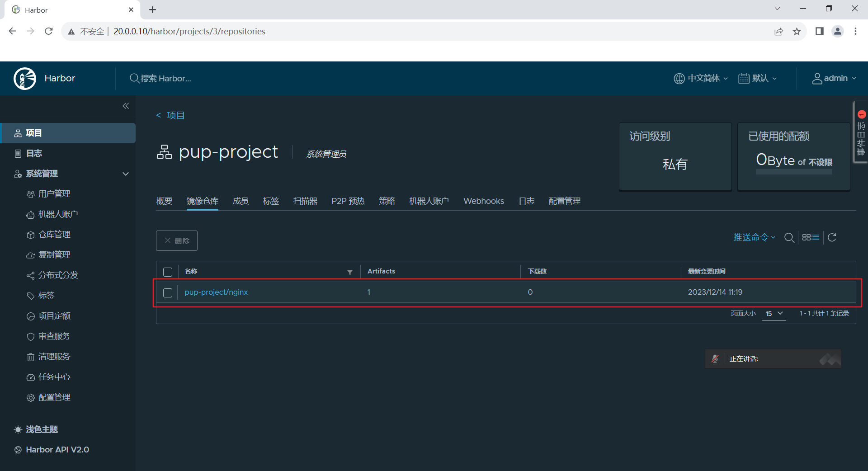Viewport: 868px width, 471px height.
Task: Click the not-secure warning icon
Action: click(x=71, y=31)
